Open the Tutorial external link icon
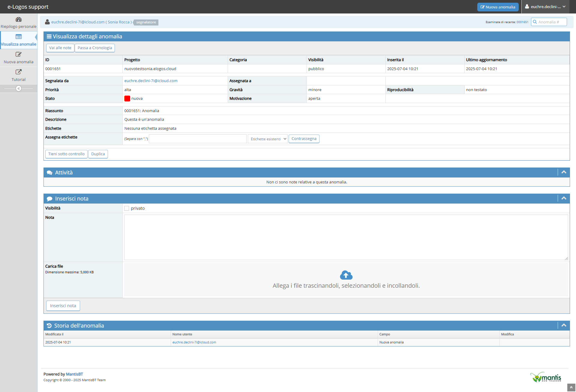 click(19, 72)
